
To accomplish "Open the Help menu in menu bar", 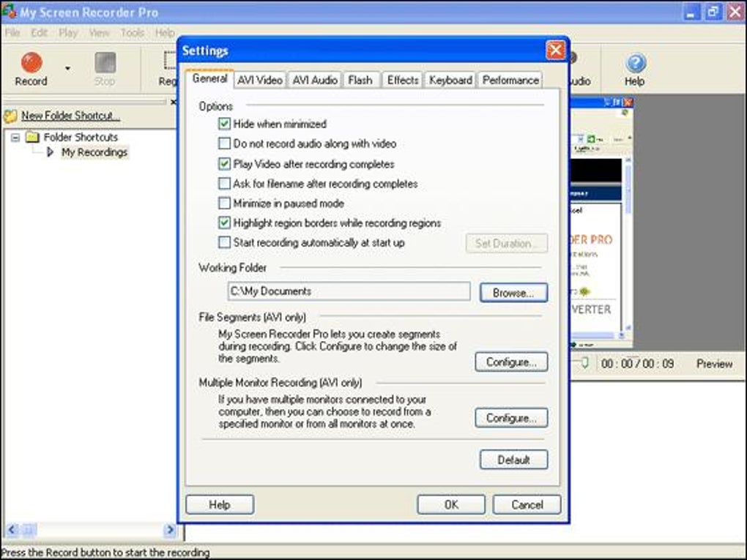I will click(165, 33).
